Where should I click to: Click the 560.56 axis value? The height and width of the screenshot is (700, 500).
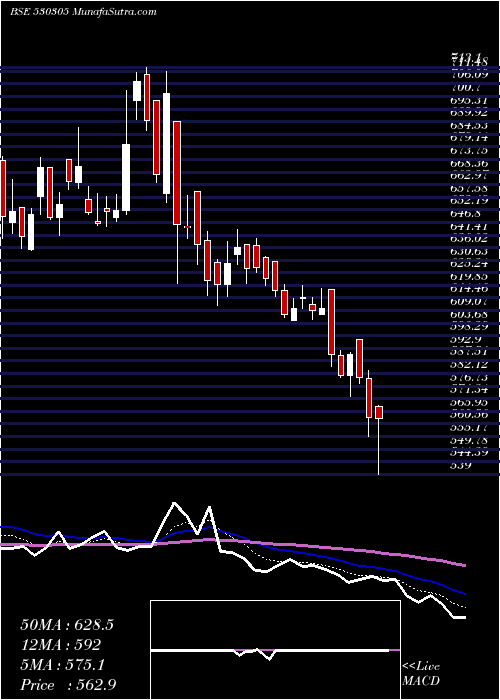point(469,416)
